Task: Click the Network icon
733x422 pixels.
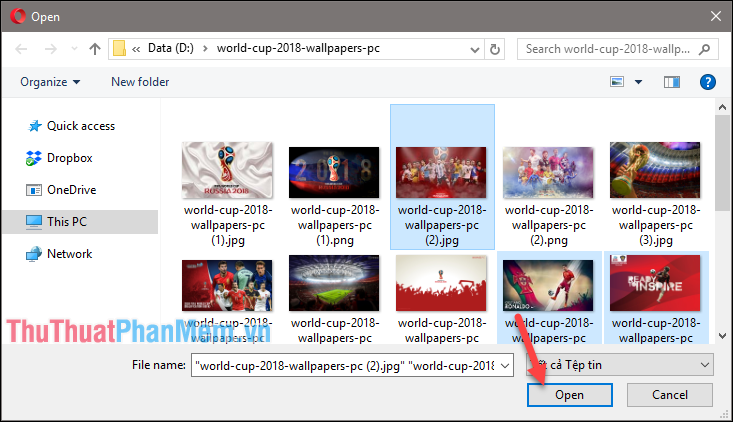Action: (34, 254)
